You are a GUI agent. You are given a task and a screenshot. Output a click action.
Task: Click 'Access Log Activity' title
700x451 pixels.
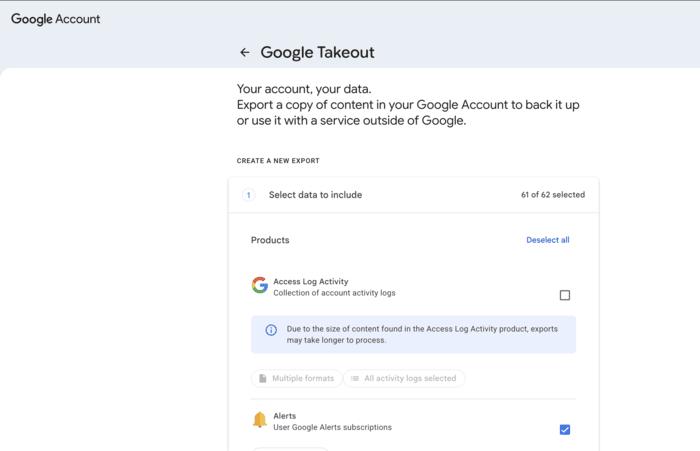tap(311, 281)
